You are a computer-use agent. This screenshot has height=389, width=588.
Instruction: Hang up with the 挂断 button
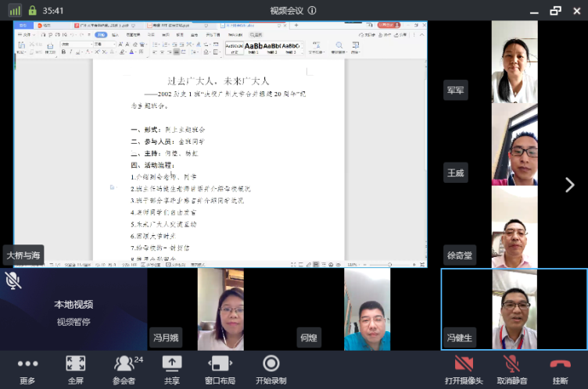[x=561, y=370]
